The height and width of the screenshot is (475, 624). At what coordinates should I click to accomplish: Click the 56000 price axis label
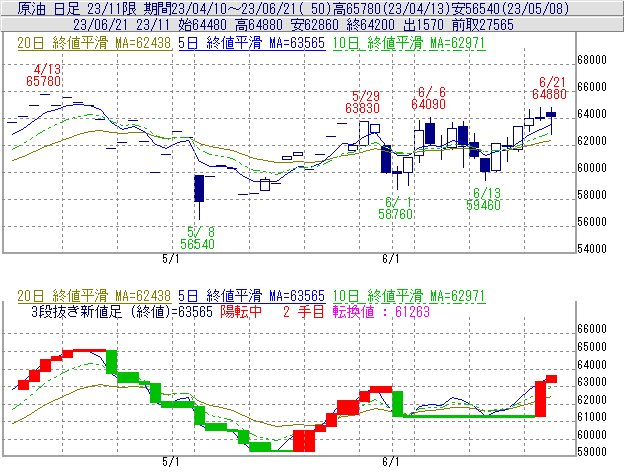click(592, 222)
